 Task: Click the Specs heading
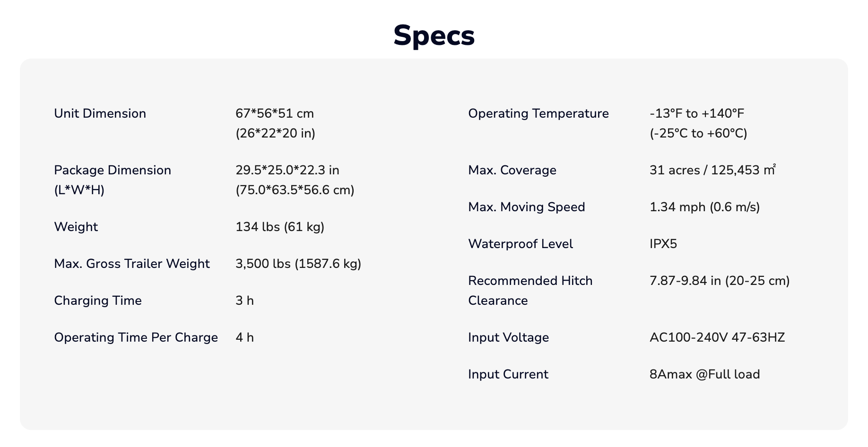pos(434,36)
